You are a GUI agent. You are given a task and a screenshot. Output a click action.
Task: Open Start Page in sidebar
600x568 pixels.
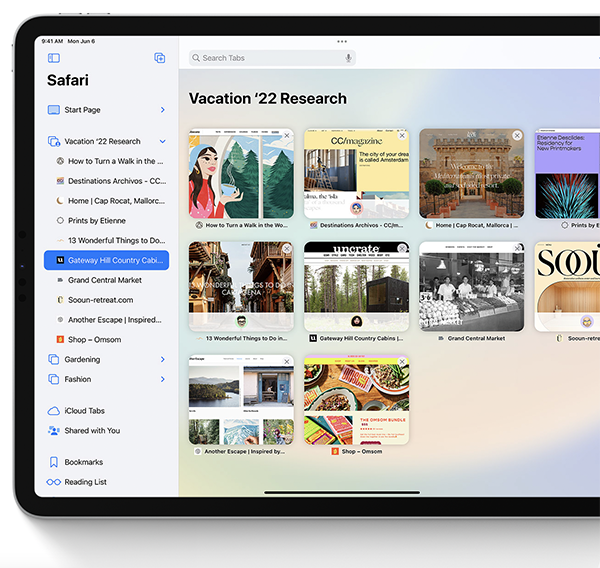point(106,110)
